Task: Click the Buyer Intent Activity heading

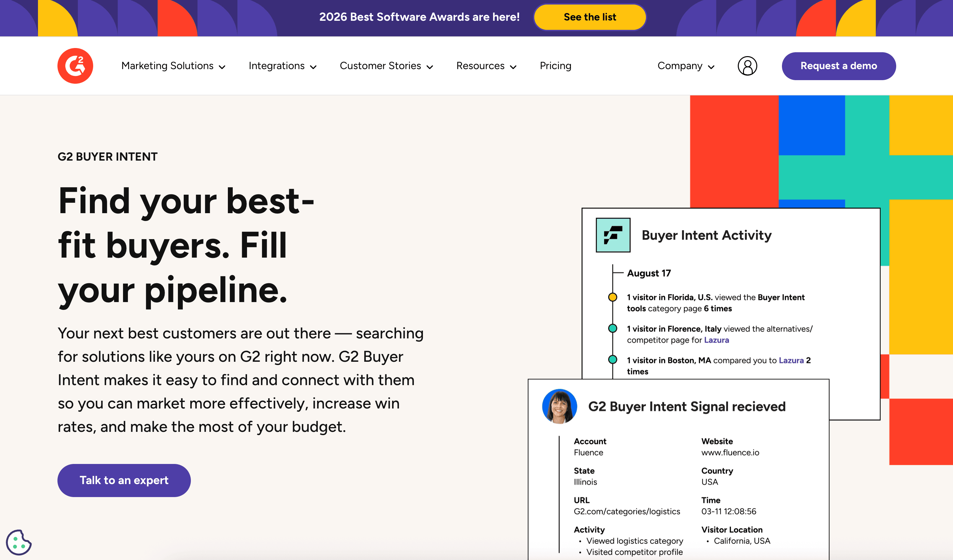Action: click(x=706, y=235)
